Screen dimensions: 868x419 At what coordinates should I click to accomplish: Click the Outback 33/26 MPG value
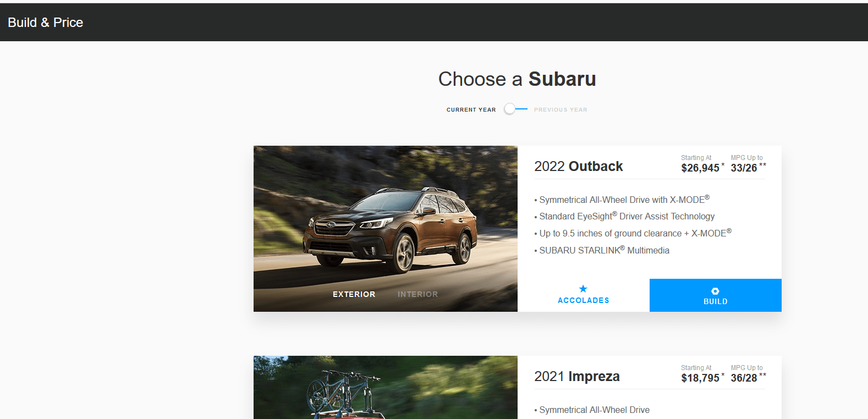[x=744, y=168]
